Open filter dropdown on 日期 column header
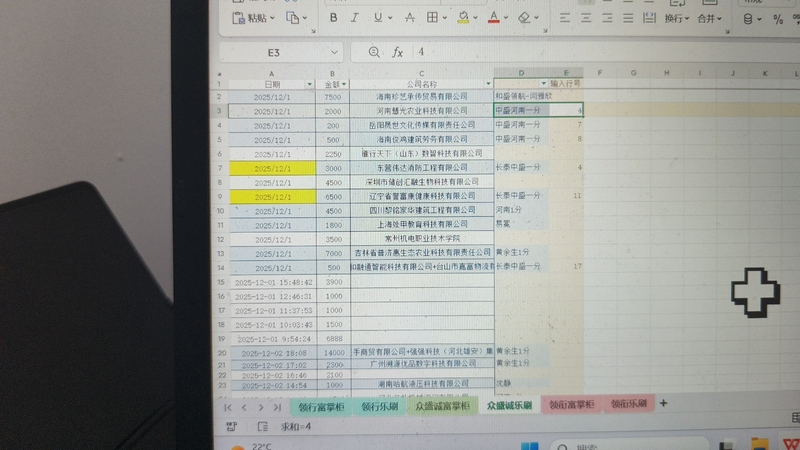Screen dimensions: 800x450 pyautogui.click(x=310, y=84)
